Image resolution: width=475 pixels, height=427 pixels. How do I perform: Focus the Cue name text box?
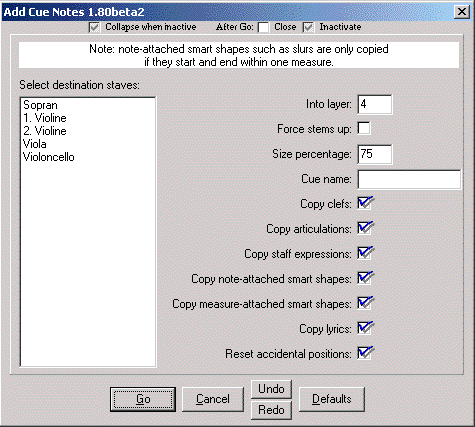pyautogui.click(x=409, y=179)
